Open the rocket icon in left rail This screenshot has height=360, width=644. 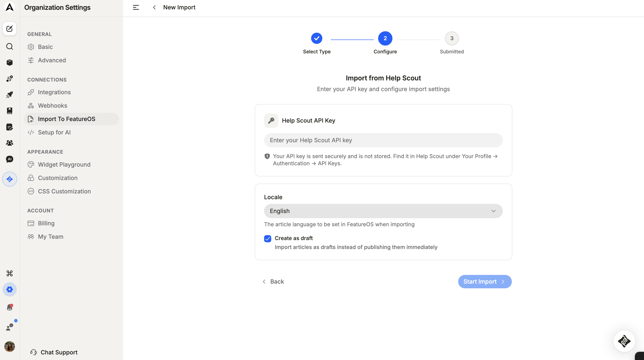click(9, 95)
